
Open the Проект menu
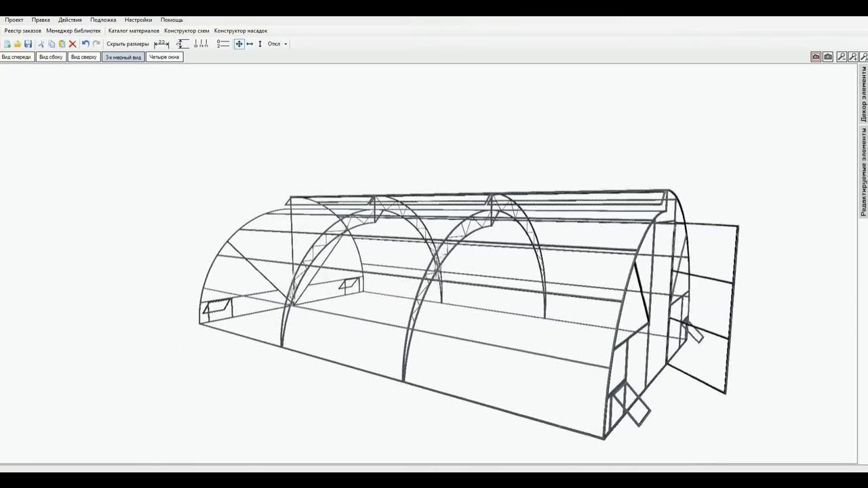click(x=14, y=20)
